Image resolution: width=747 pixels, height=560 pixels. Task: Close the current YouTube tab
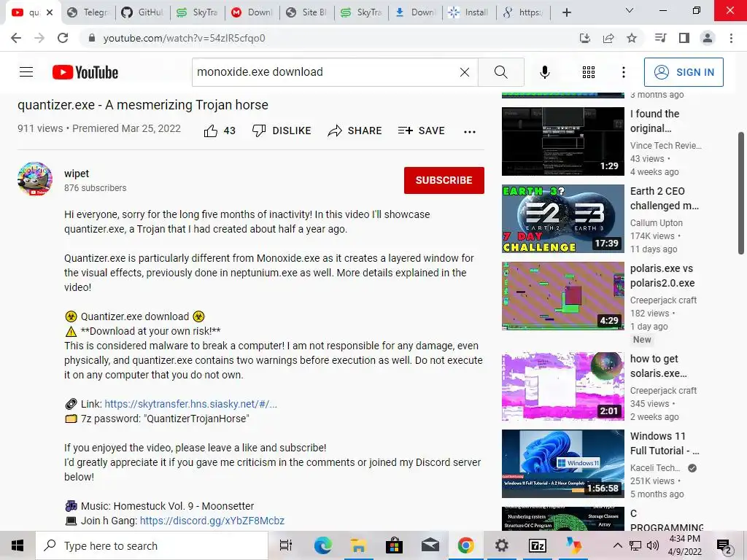tap(50, 12)
